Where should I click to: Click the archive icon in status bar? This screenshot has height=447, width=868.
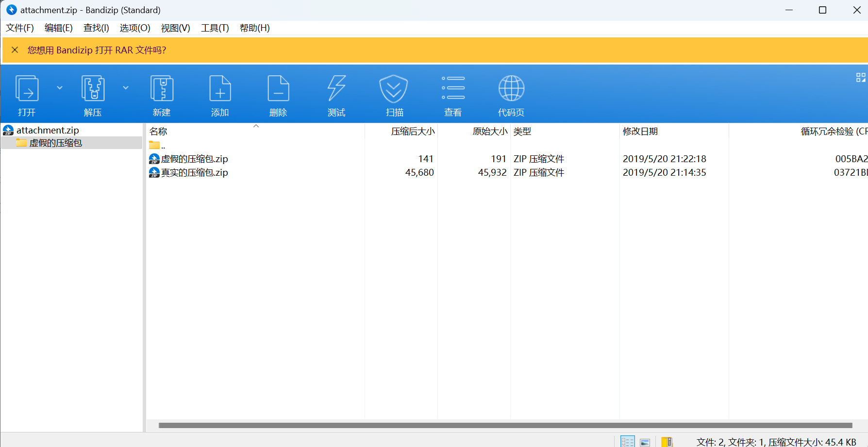point(667,442)
